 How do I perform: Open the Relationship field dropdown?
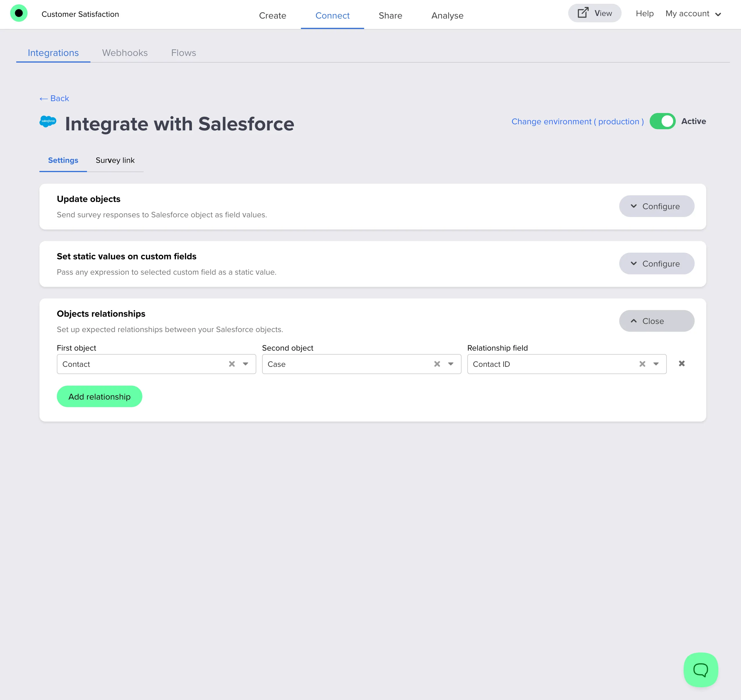pos(656,364)
